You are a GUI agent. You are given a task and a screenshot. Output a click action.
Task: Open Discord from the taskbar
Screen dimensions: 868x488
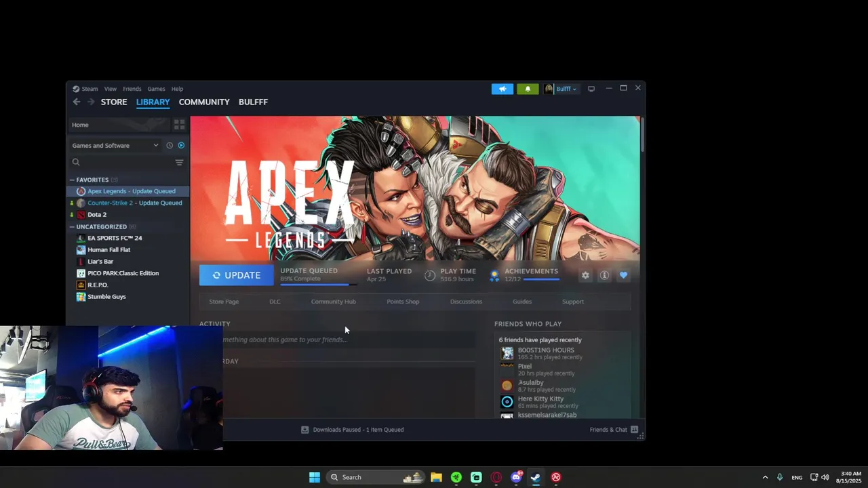(516, 477)
